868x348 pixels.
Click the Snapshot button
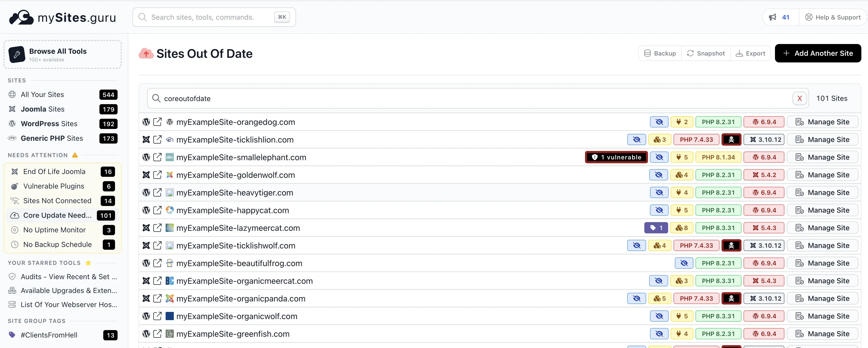point(706,53)
